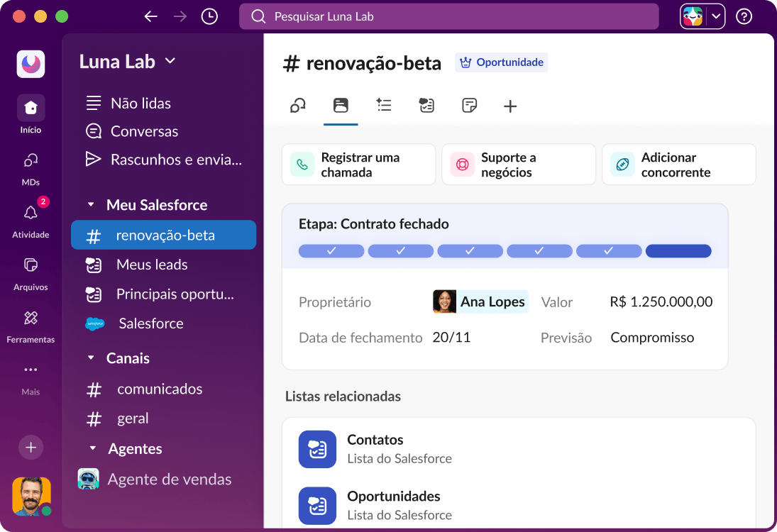Collapse the Meu Salesforce section
Viewport: 777px width, 532px height.
(91, 204)
